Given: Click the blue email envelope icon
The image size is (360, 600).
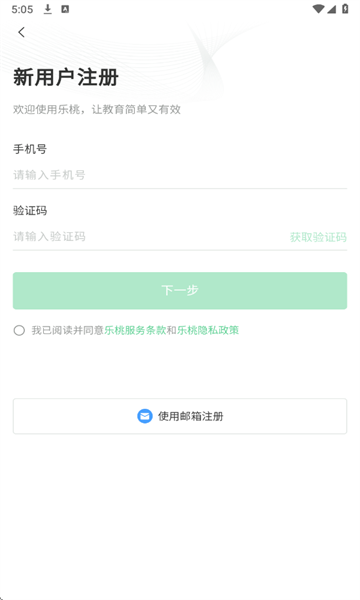Looking at the screenshot, I should click(x=145, y=416).
